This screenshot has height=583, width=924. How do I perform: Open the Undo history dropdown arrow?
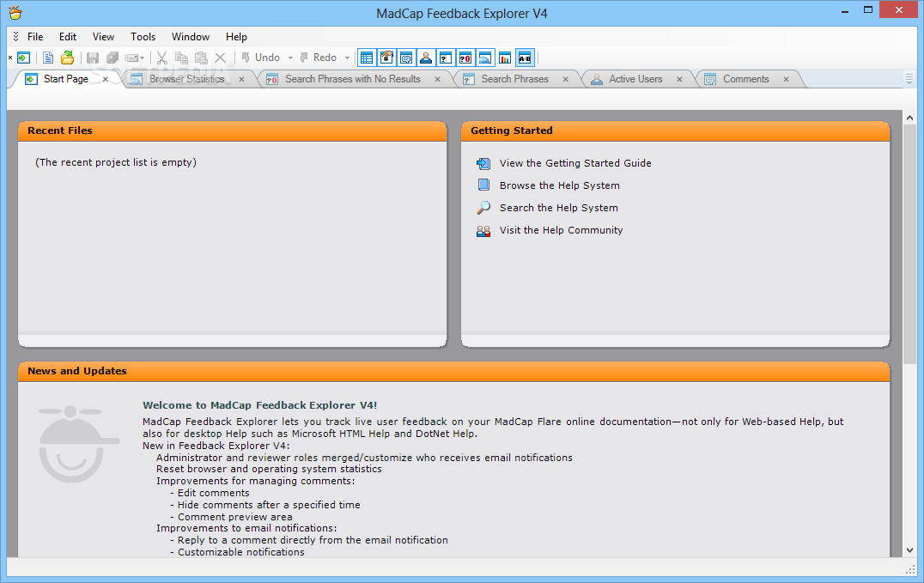pos(290,58)
